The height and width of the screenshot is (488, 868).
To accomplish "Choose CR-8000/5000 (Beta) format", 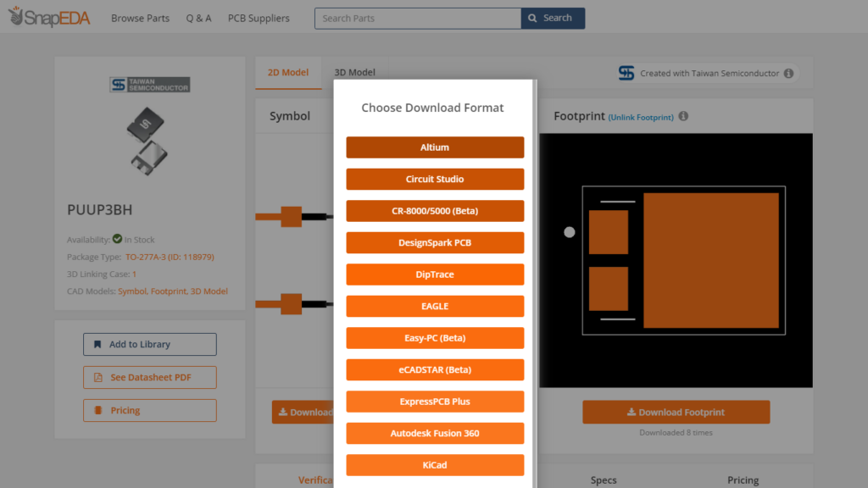I will [435, 211].
